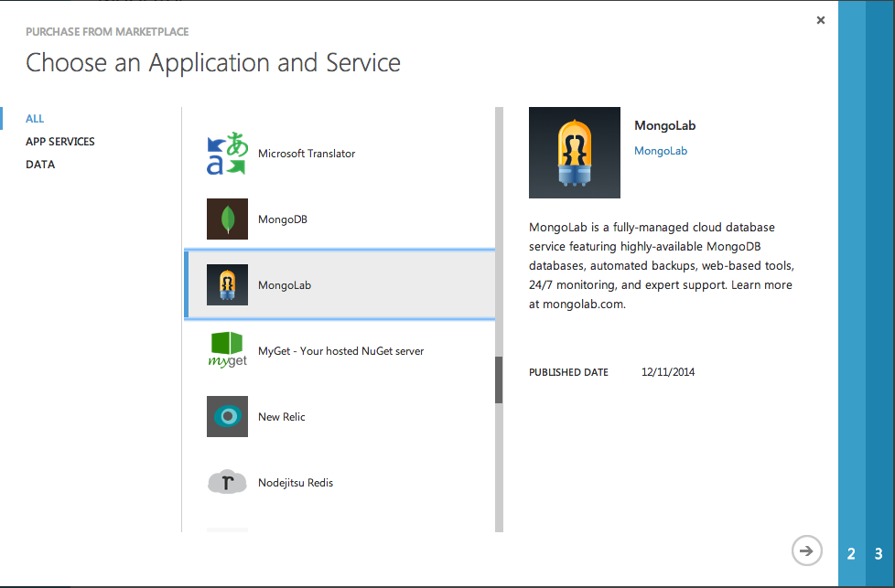This screenshot has width=895, height=588.
Task: Click the service list scrollbar thumb
Action: click(499, 380)
